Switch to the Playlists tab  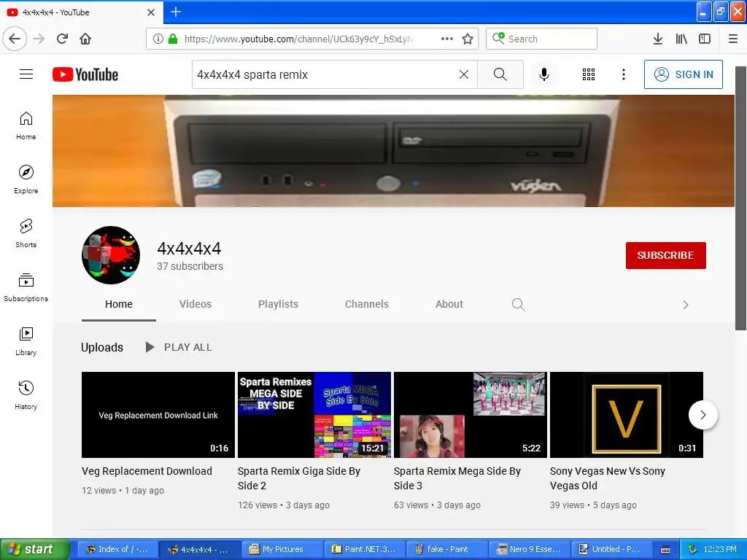click(x=278, y=304)
